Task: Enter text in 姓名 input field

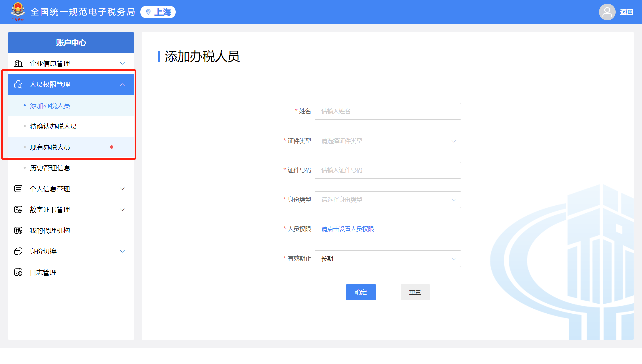Action: pyautogui.click(x=388, y=111)
